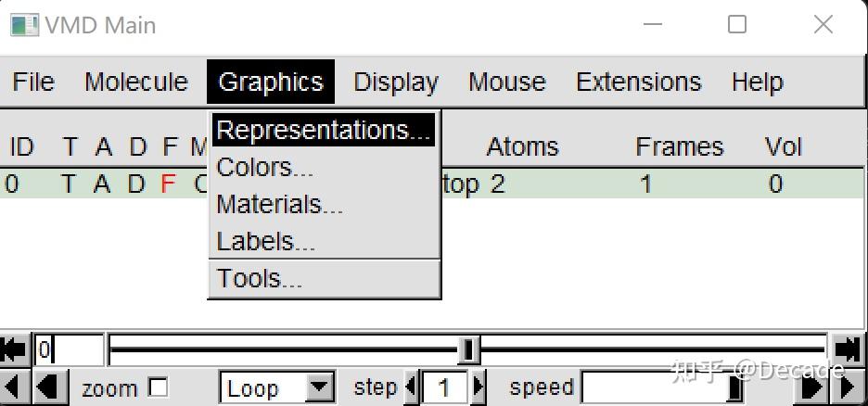
Task: Toggle the D displayed flag on molecule 0
Action: pyautogui.click(x=136, y=184)
